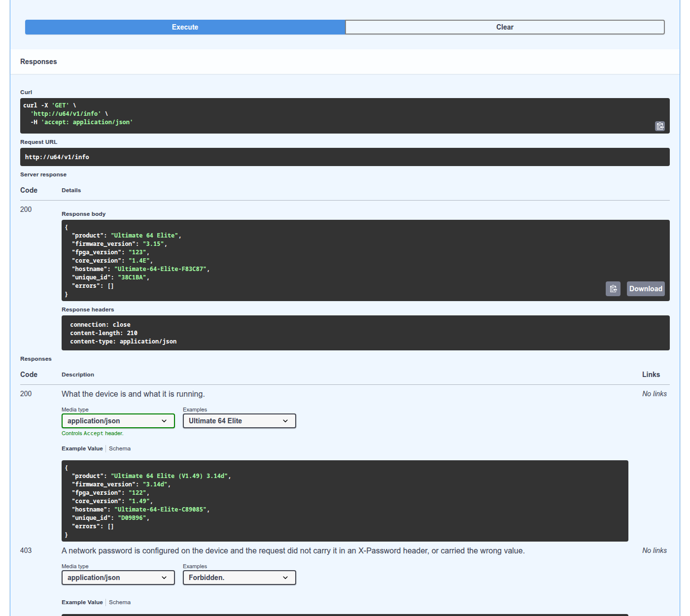This screenshot has width=690, height=616.
Task: Click the example "fpga_version": "122" line
Action: 110,493
